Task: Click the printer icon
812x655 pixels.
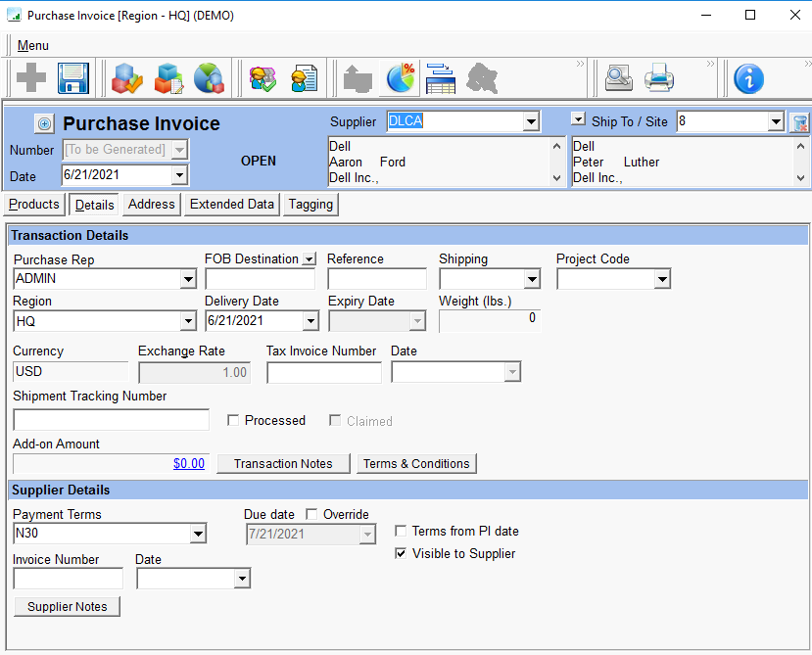Action: (x=659, y=78)
